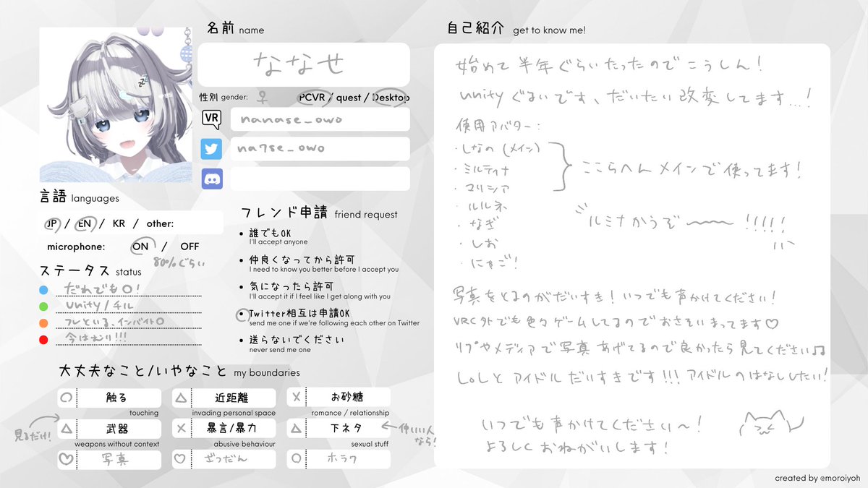
Task: Set microphone to OFF
Action: click(190, 247)
